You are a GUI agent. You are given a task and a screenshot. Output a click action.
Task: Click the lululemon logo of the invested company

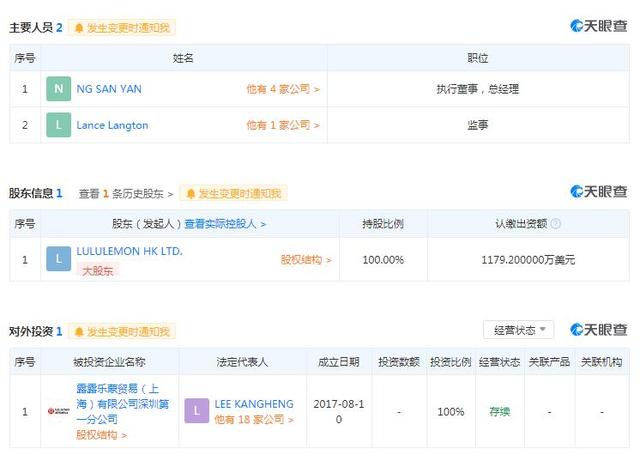58,411
